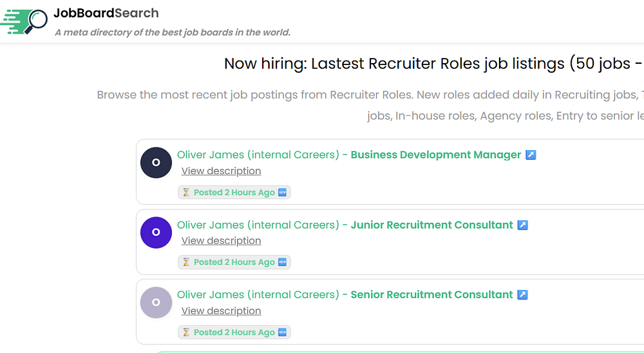Open the Business Development Manager job link

pos(435,155)
